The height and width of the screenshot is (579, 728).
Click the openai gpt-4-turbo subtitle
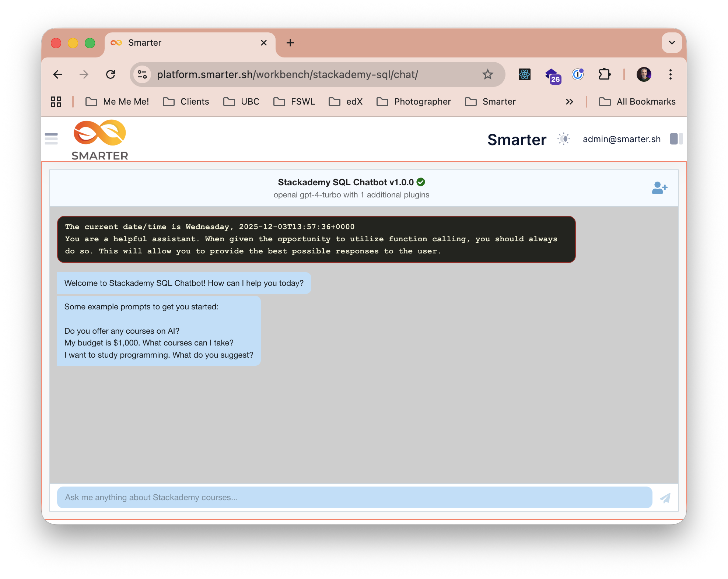[x=351, y=195]
